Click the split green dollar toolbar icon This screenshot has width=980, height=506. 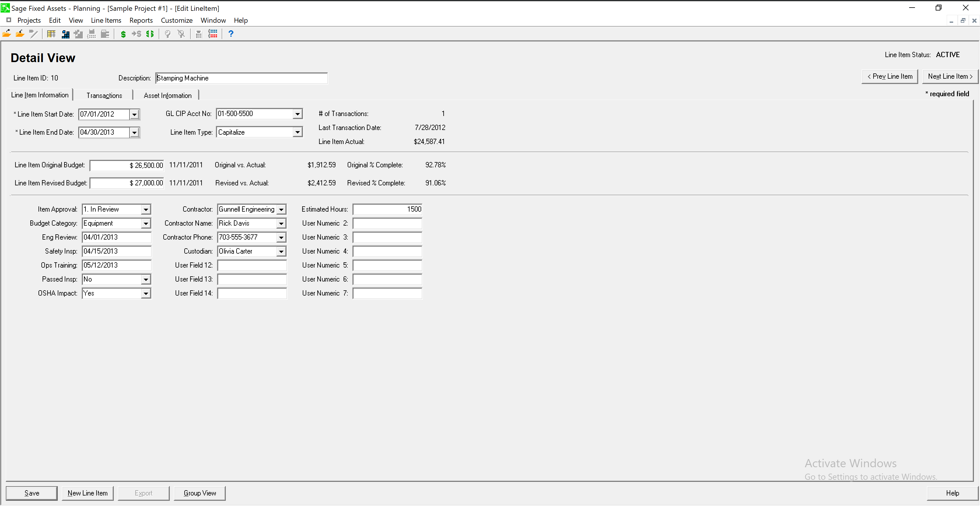[150, 34]
